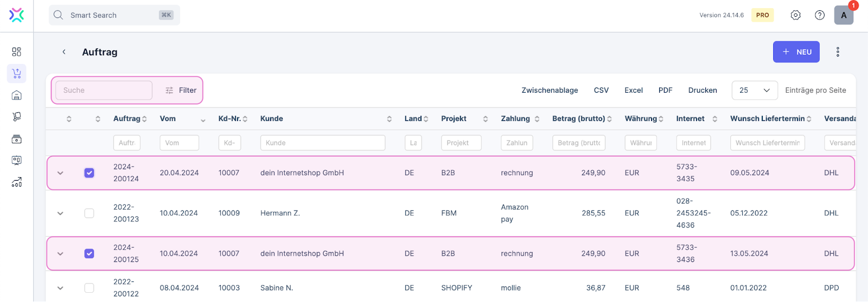Go back using the left arrow
The width and height of the screenshot is (868, 302).
64,52
